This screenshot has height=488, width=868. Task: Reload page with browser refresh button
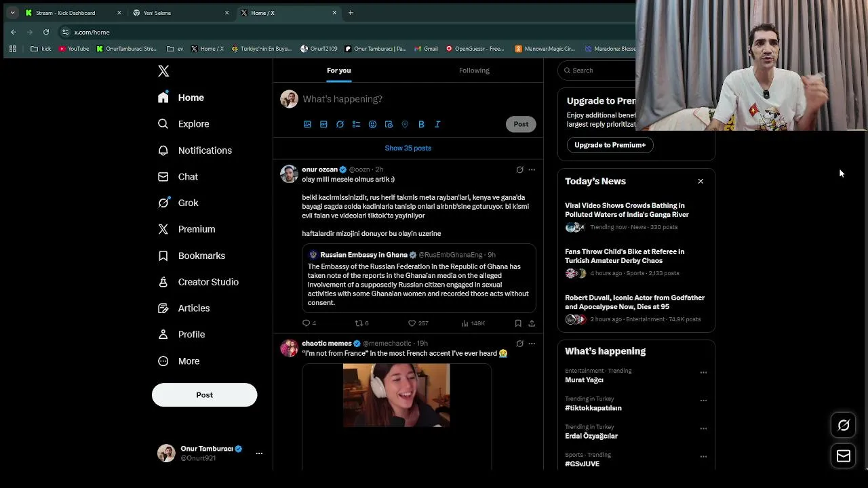(46, 32)
